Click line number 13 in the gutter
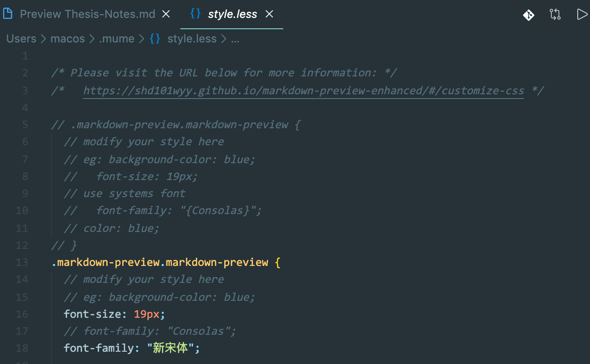Screen dimensions: 590x364 click(22, 262)
